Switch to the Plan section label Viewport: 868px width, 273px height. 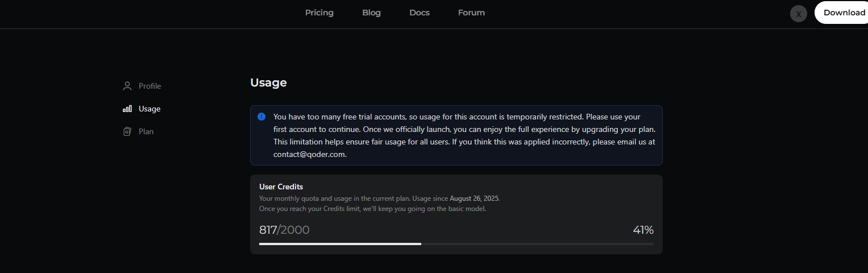click(x=146, y=131)
